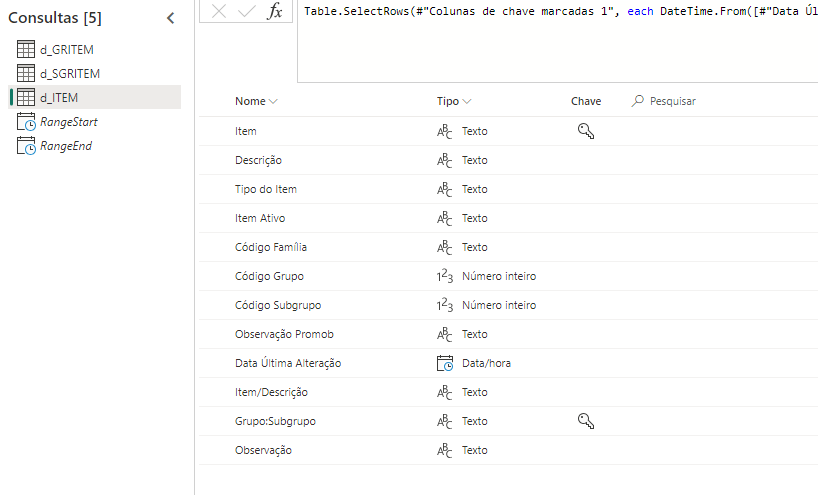This screenshot has height=495, width=818.
Task: Click Número inteiro type for Código Grupo
Action: 499,276
